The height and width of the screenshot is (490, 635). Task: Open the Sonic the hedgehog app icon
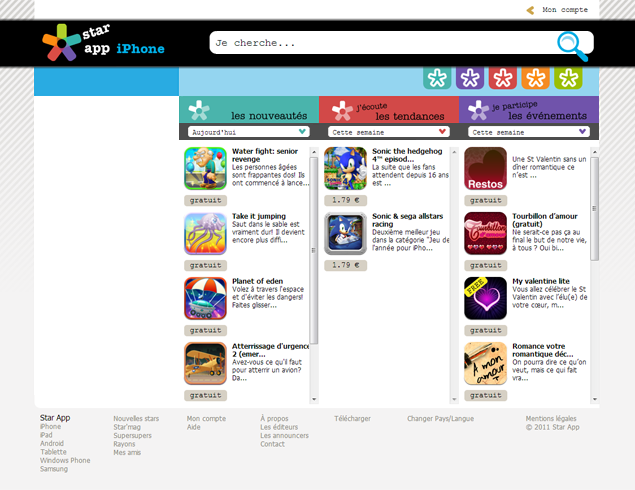345,168
